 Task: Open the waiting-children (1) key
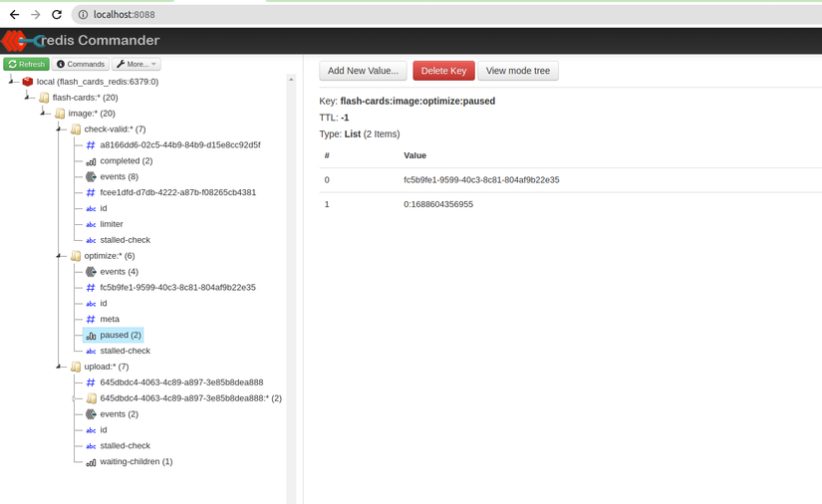coord(137,461)
